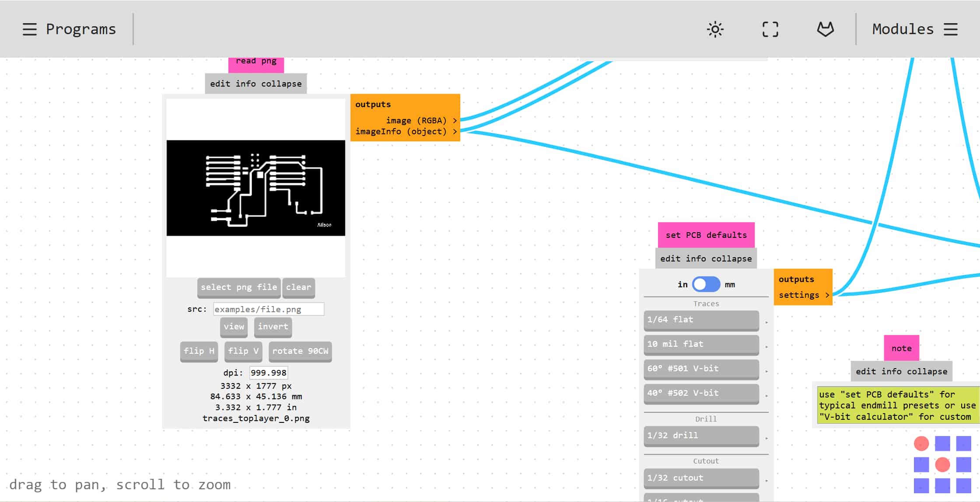The height and width of the screenshot is (502, 980).
Task: Click the red circle at grid center
Action: click(x=942, y=464)
